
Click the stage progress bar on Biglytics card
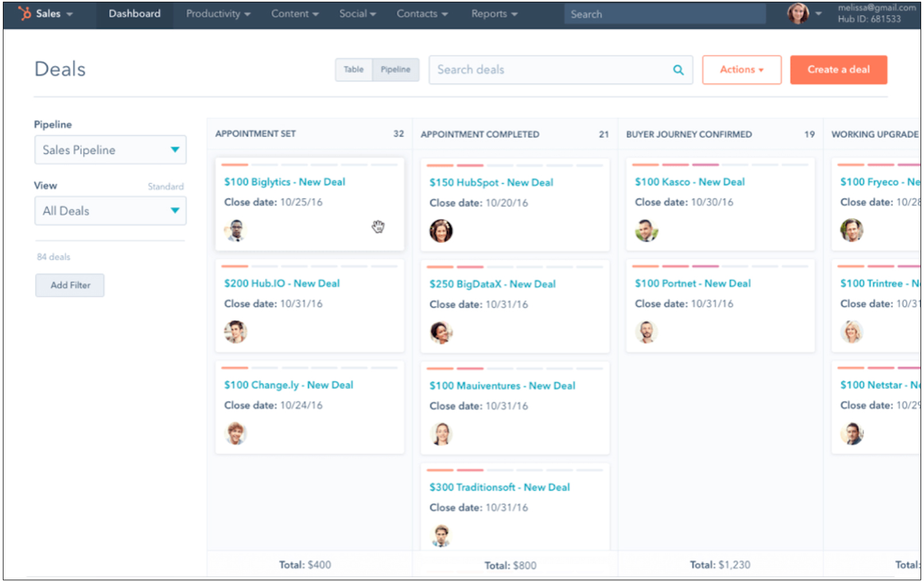pyautogui.click(x=309, y=165)
